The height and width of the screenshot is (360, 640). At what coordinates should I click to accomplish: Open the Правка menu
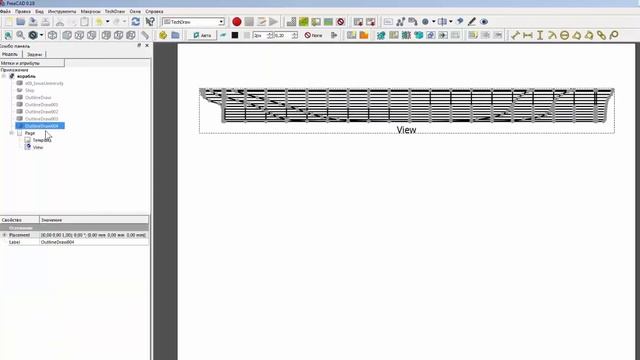coord(23,11)
